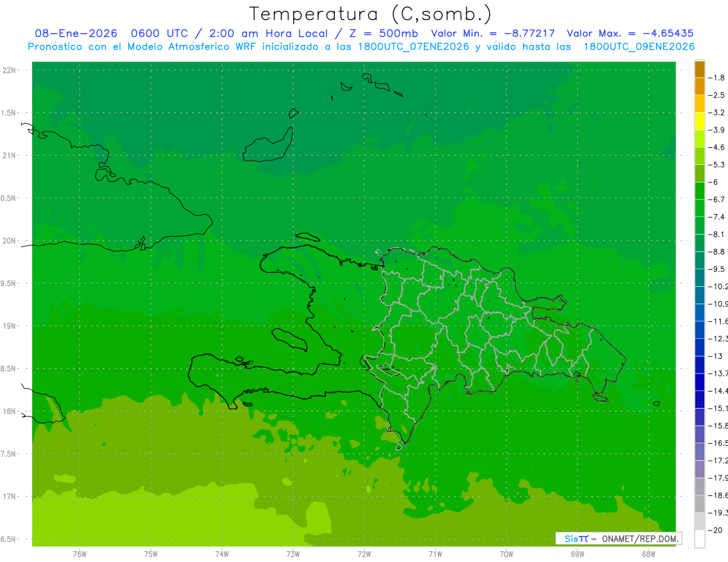Click the "-5.3" legend value
Viewport: 728px width, 562px height.
pyautogui.click(x=716, y=164)
